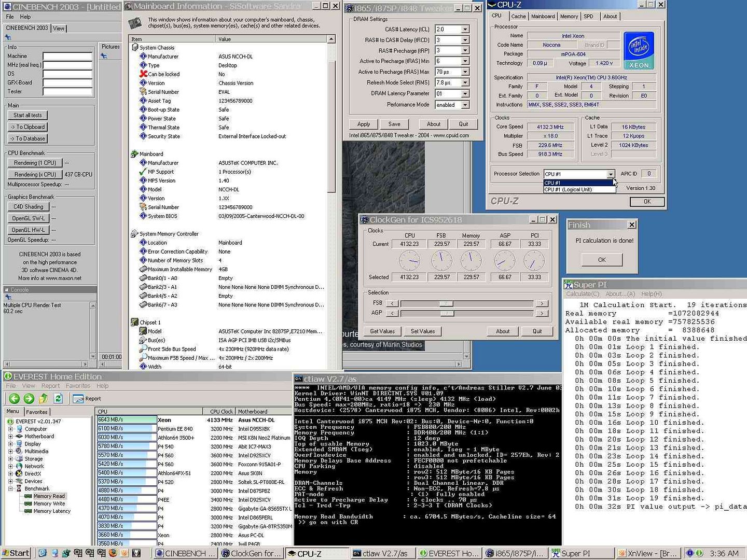The width and height of the screenshot is (747, 560).
Task: Click the Up folder icon in EVEREST toolbar
Action: click(x=44, y=398)
